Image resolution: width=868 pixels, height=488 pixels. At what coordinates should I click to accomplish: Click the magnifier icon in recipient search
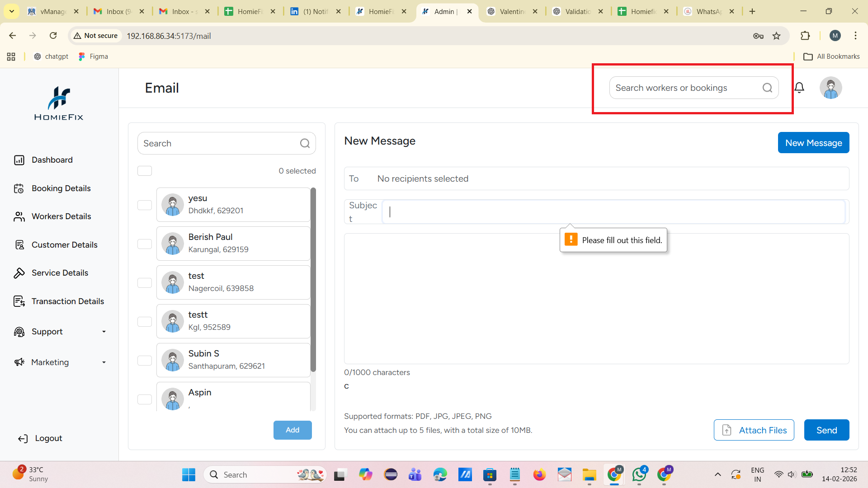(x=305, y=143)
